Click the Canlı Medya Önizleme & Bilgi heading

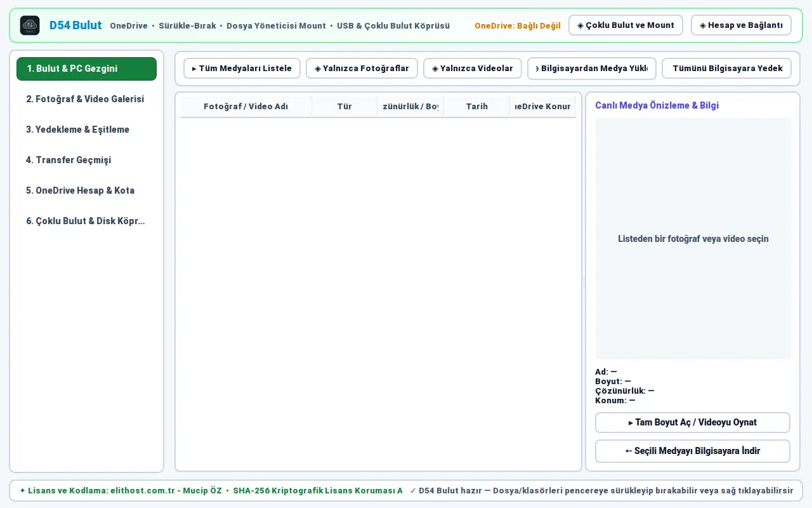click(x=657, y=105)
